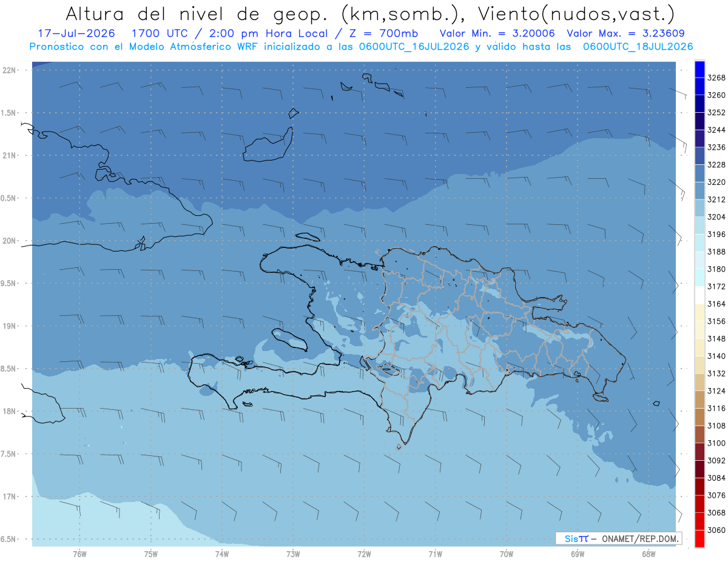Viewport: 728px width, 562px height.
Task: Click legend color band between 3236 and 3244
Action: (699, 138)
